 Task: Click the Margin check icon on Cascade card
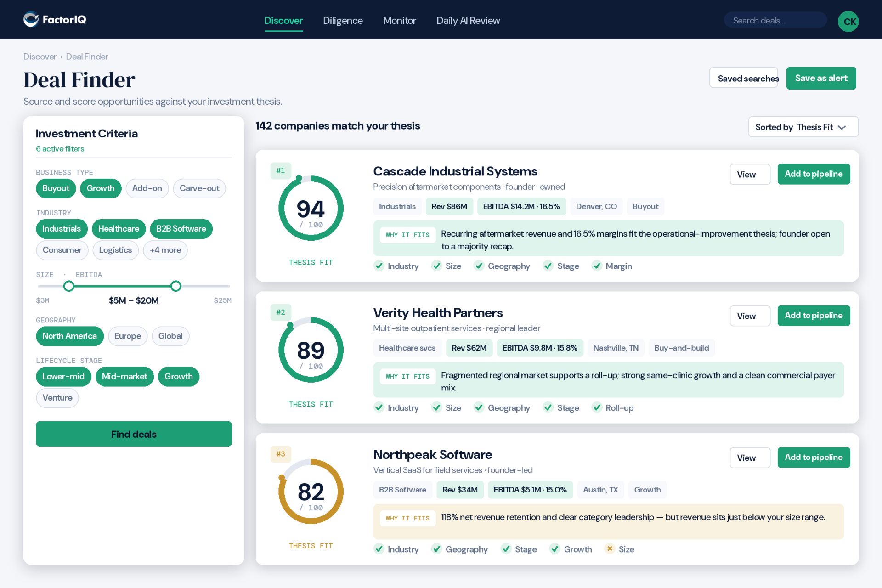pyautogui.click(x=597, y=266)
